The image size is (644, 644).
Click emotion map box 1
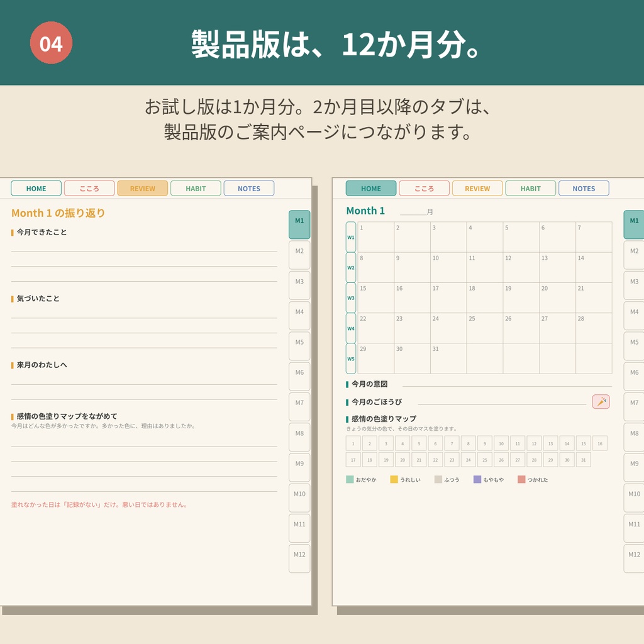pos(353,443)
